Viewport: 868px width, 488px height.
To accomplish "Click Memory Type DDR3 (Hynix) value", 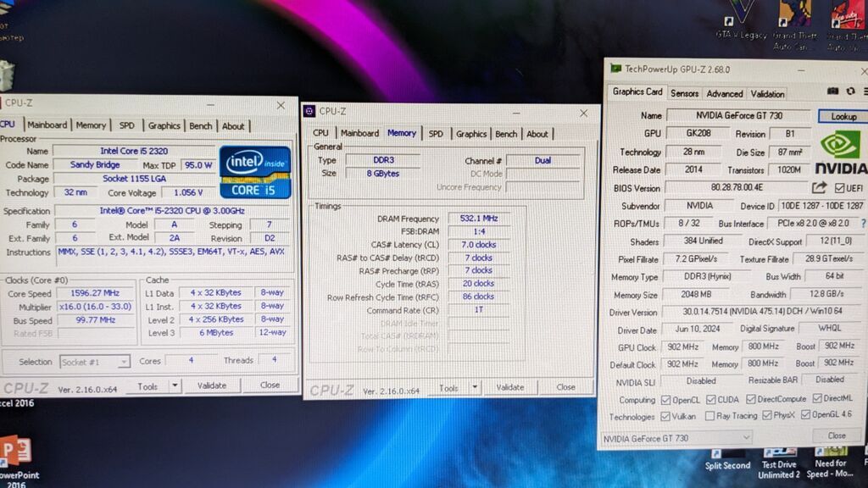I will (708, 276).
